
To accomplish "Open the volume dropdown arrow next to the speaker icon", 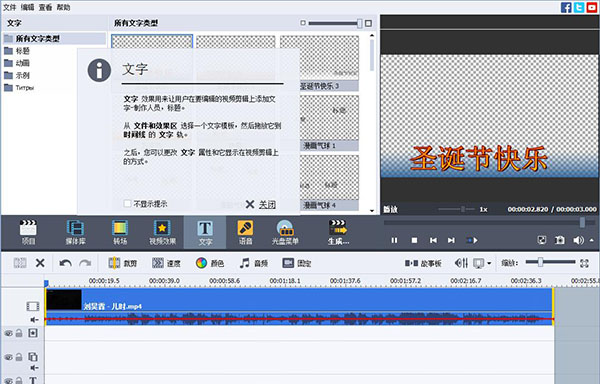I will pos(592,240).
